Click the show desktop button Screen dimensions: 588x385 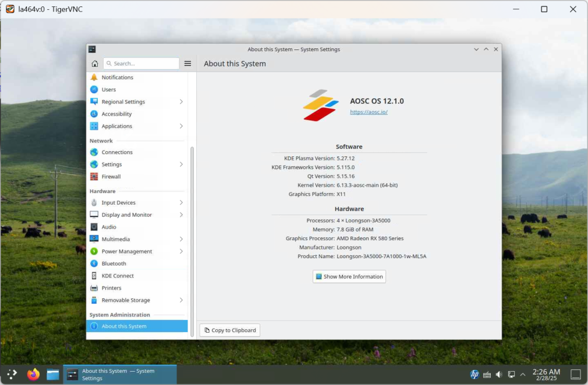tap(576, 375)
